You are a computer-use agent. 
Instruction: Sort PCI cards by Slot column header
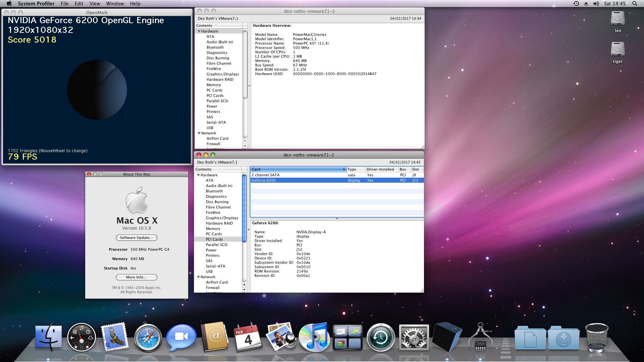(417, 169)
